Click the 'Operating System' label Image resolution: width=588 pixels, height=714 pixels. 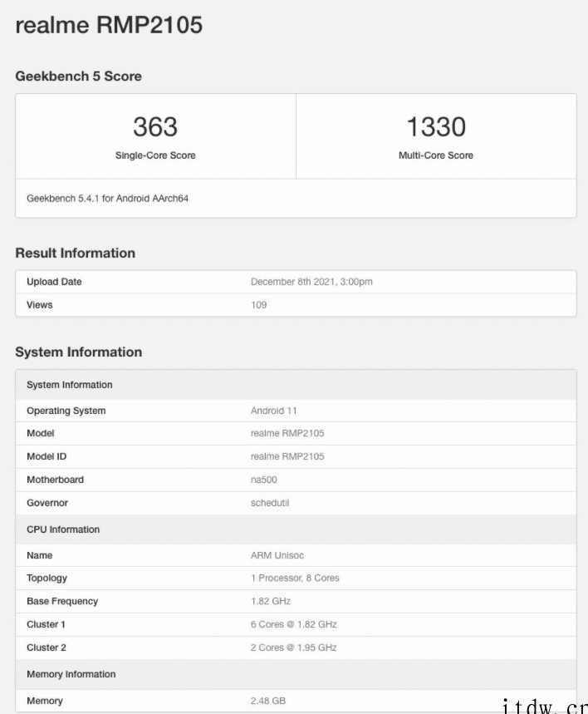66,411
